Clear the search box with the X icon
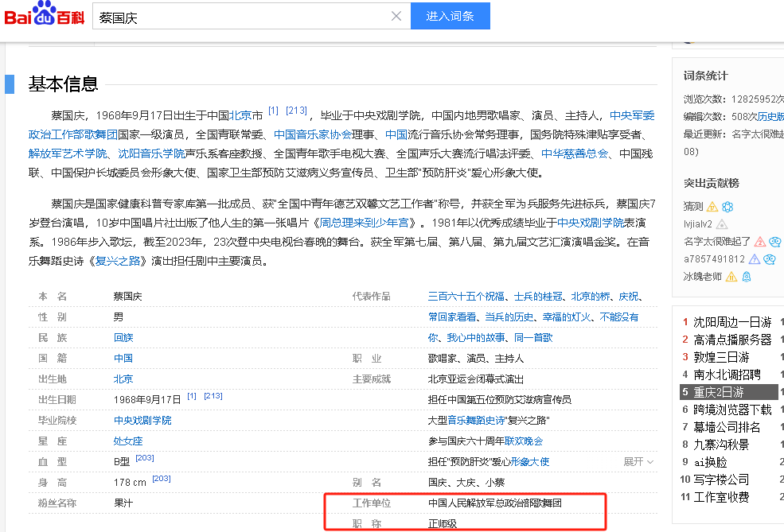 click(x=396, y=17)
